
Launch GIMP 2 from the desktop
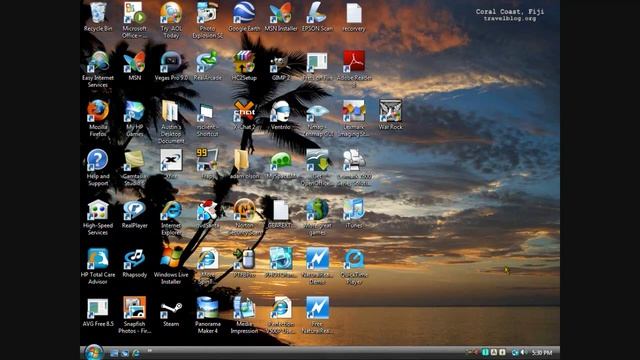pyautogui.click(x=281, y=66)
